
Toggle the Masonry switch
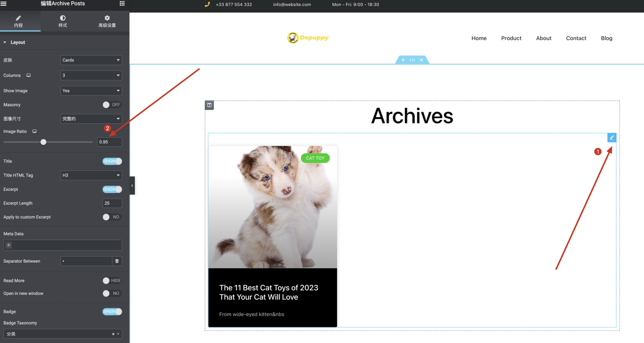(x=112, y=105)
